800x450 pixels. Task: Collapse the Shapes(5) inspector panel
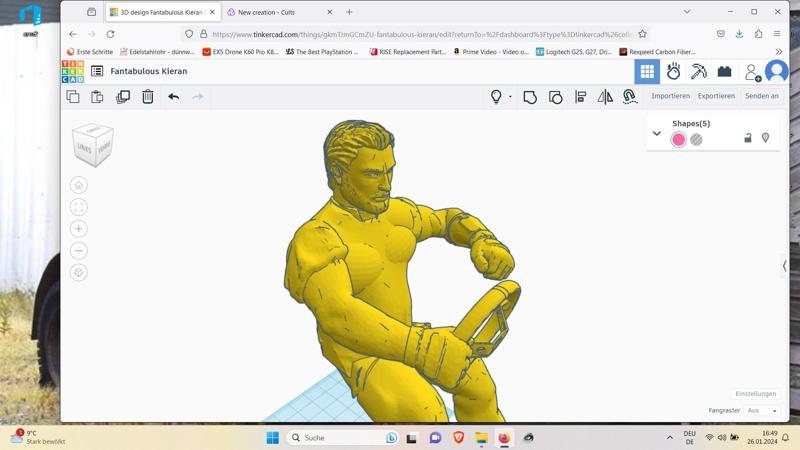tap(657, 133)
